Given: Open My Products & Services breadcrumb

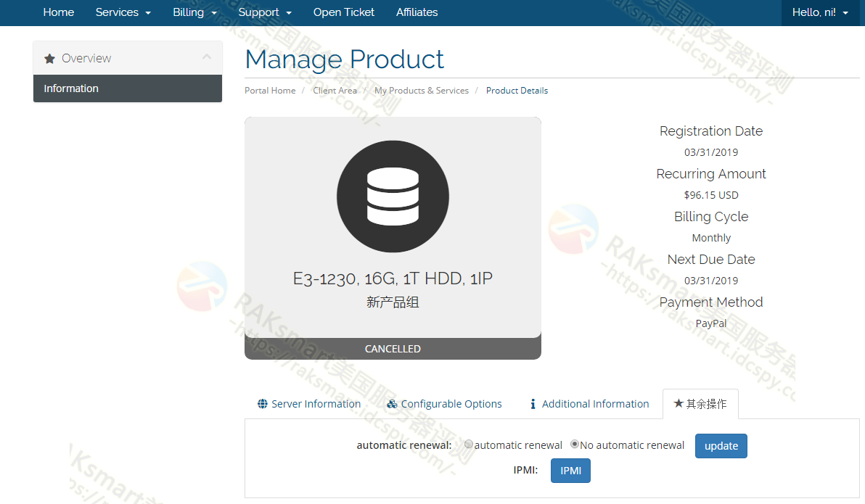Looking at the screenshot, I should (422, 91).
